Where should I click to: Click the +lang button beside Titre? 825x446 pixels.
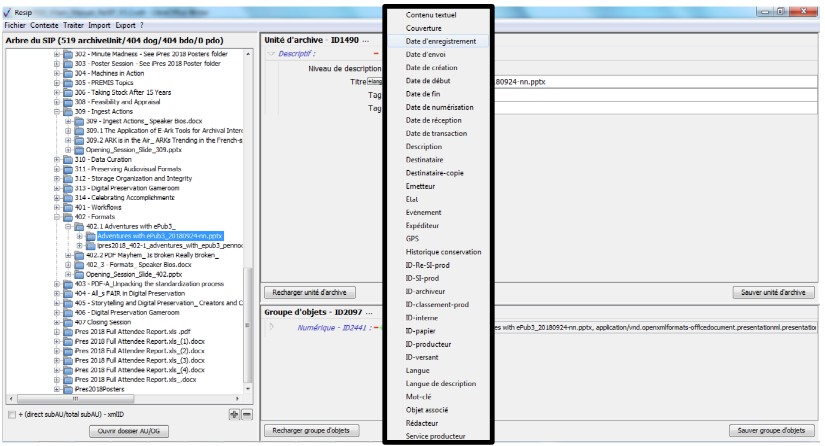pos(376,81)
